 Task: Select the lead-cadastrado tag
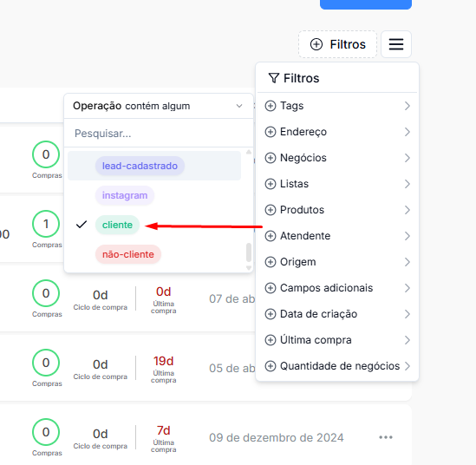[140, 166]
